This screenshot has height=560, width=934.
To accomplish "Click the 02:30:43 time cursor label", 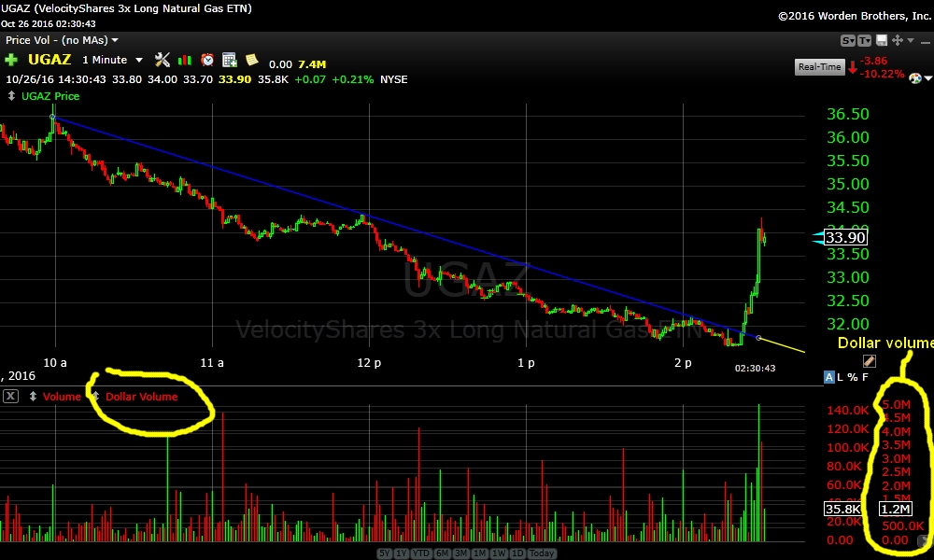I will point(755,369).
